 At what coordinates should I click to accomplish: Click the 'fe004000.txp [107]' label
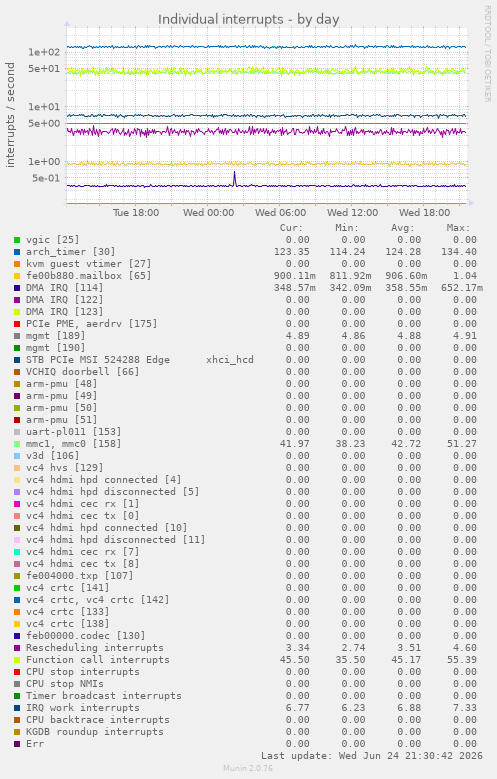tap(80, 576)
